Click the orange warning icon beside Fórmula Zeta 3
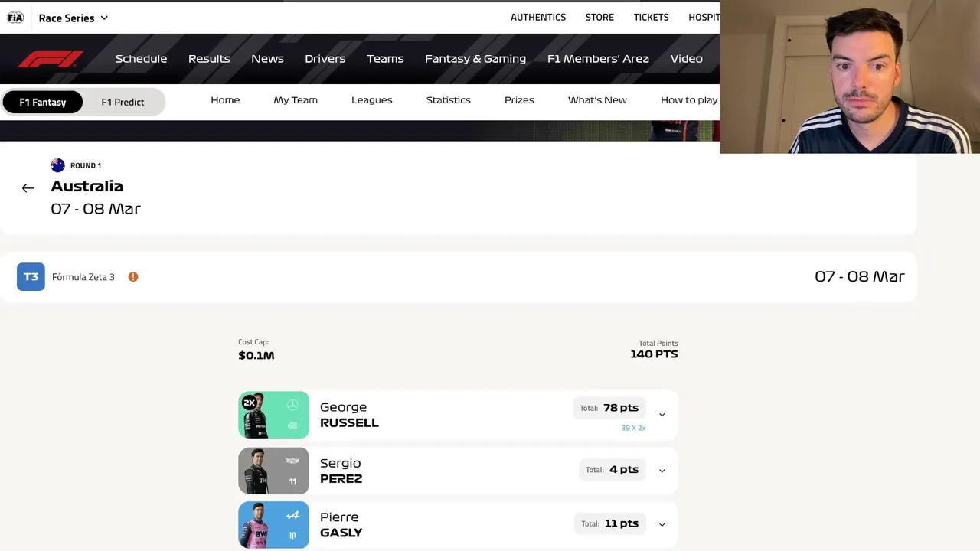Screen dimensions: 980x551 pyautogui.click(x=133, y=277)
